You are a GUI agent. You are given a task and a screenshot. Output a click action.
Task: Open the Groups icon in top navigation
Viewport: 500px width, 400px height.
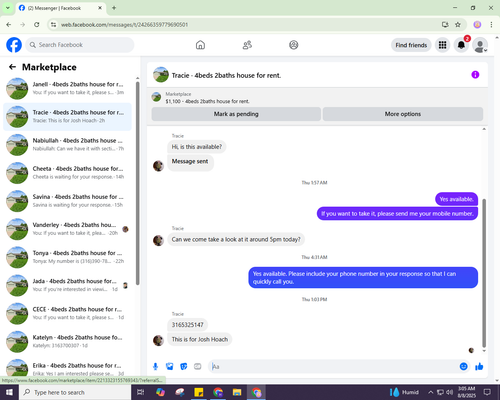294,45
